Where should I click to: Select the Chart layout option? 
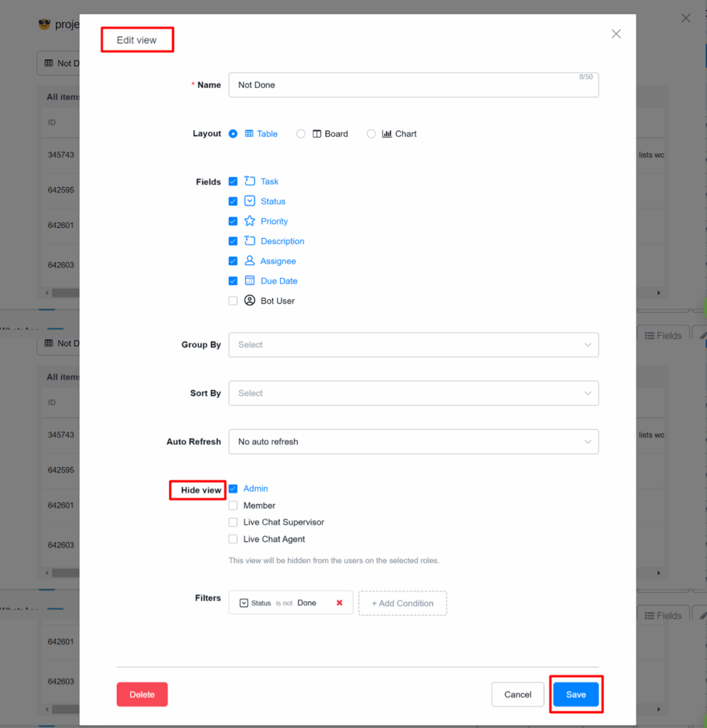click(x=371, y=134)
